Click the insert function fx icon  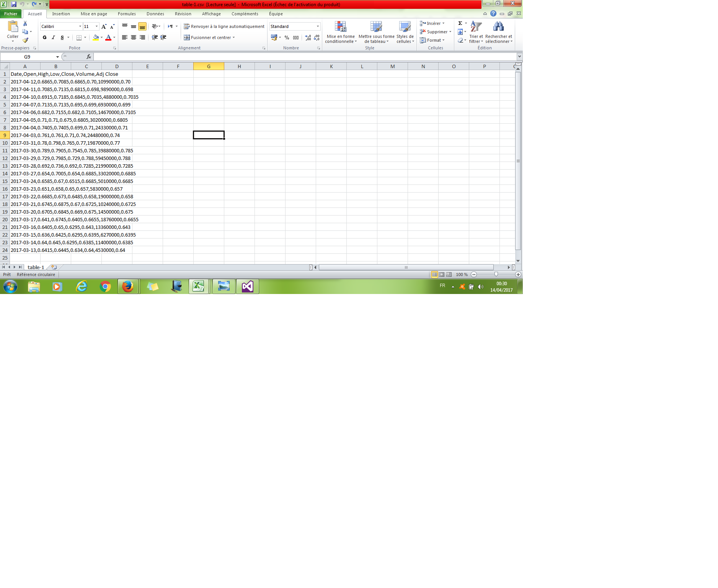(89, 57)
